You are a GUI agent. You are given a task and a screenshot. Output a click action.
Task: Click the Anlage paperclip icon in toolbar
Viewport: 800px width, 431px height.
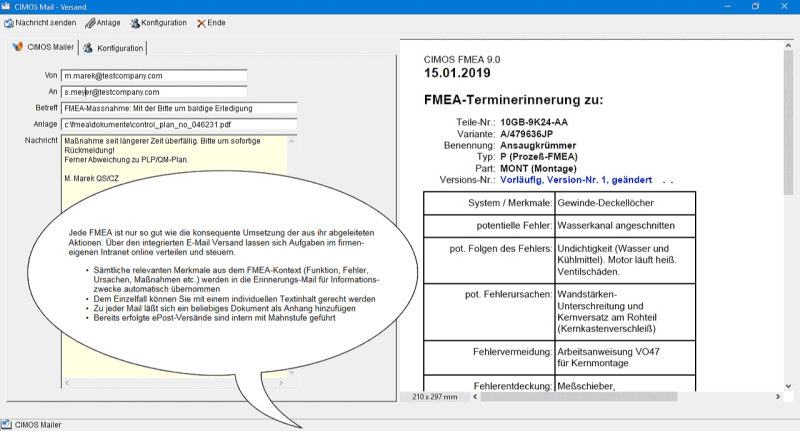click(x=91, y=22)
